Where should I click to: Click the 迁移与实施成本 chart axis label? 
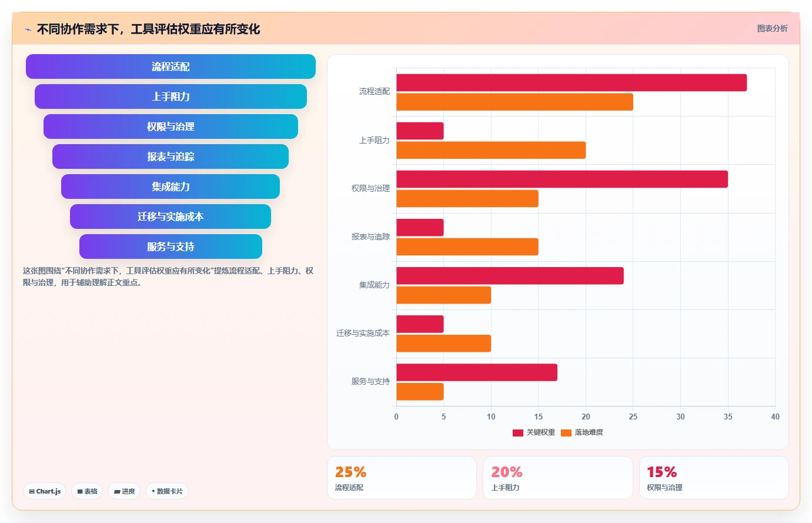(x=363, y=334)
